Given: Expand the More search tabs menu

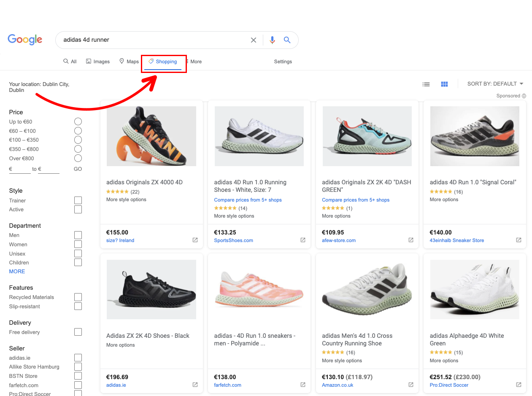Looking at the screenshot, I should pos(194,62).
